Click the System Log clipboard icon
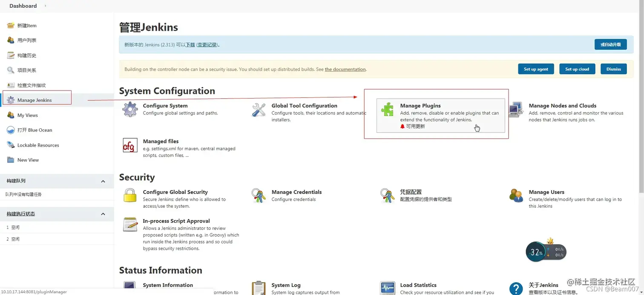 pyautogui.click(x=259, y=288)
